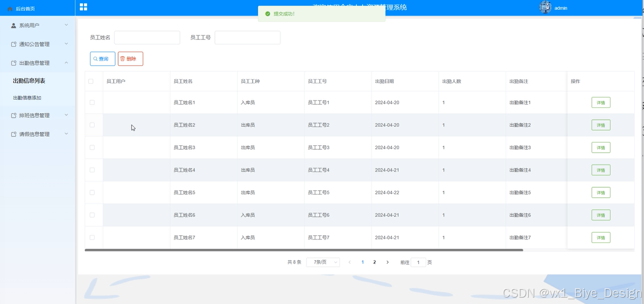The width and height of the screenshot is (644, 304).
Task: Check the row for 员工姓名7
Action: click(x=92, y=237)
